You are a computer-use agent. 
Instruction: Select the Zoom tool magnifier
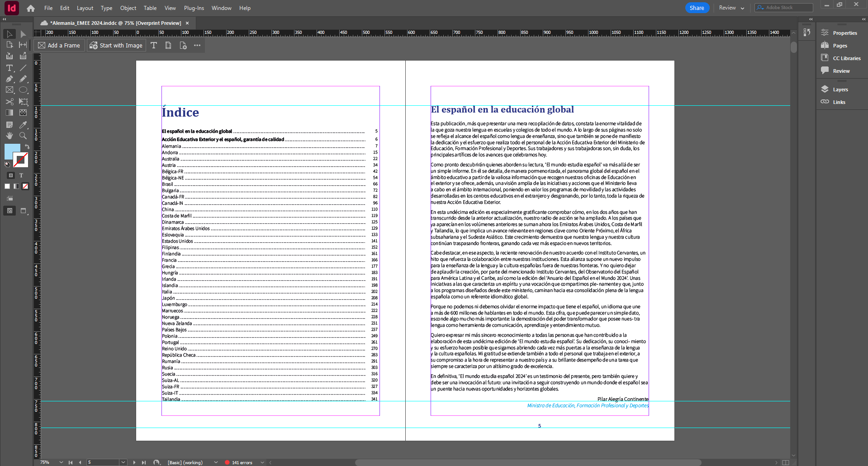pos(23,136)
